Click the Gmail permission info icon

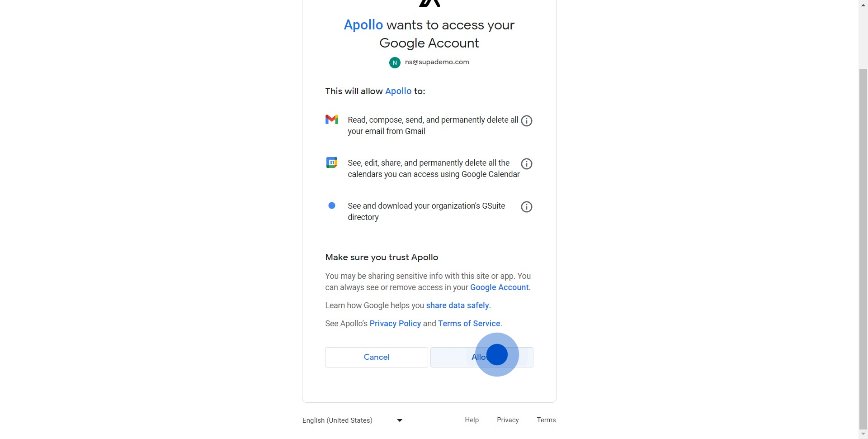(x=527, y=121)
